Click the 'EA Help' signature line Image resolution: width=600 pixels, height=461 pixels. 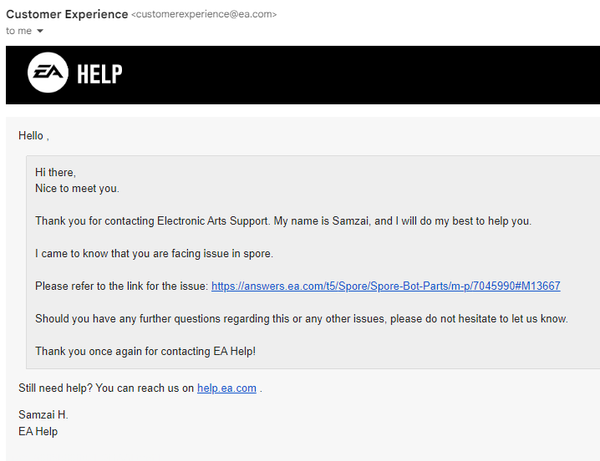(x=38, y=432)
